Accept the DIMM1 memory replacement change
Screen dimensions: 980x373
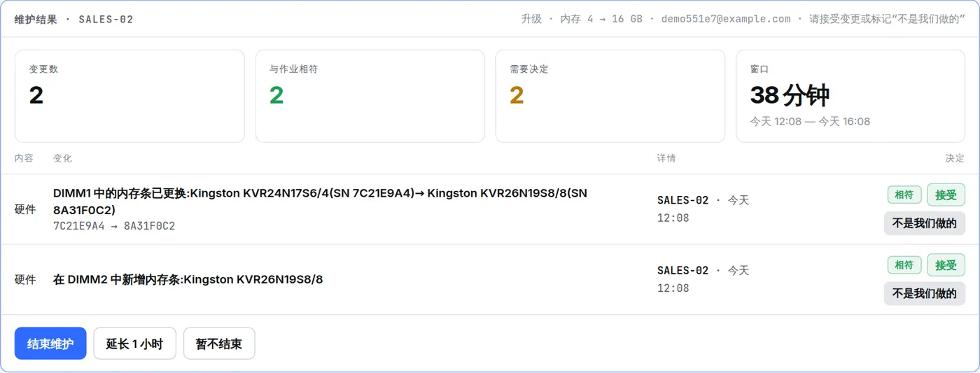click(946, 195)
